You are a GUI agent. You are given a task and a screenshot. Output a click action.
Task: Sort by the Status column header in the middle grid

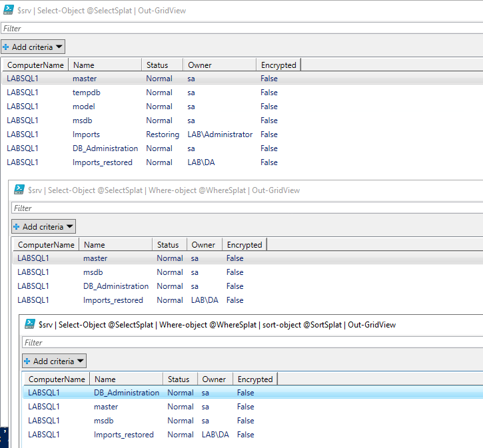coord(169,245)
